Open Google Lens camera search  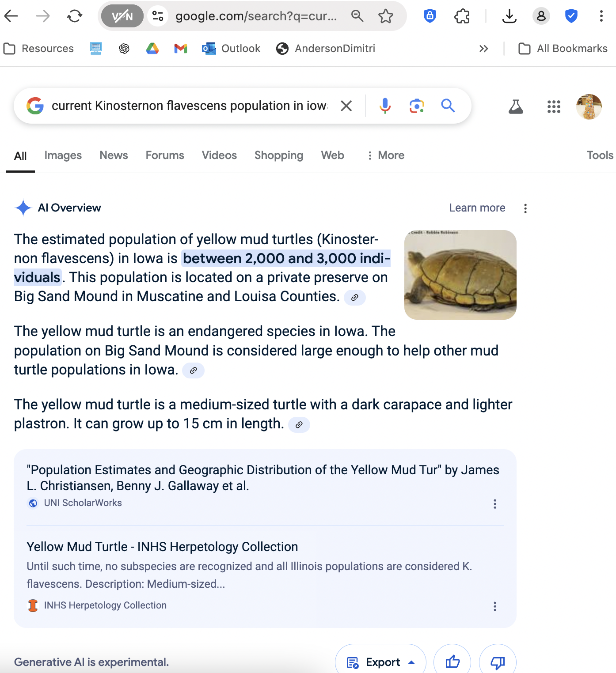click(416, 106)
